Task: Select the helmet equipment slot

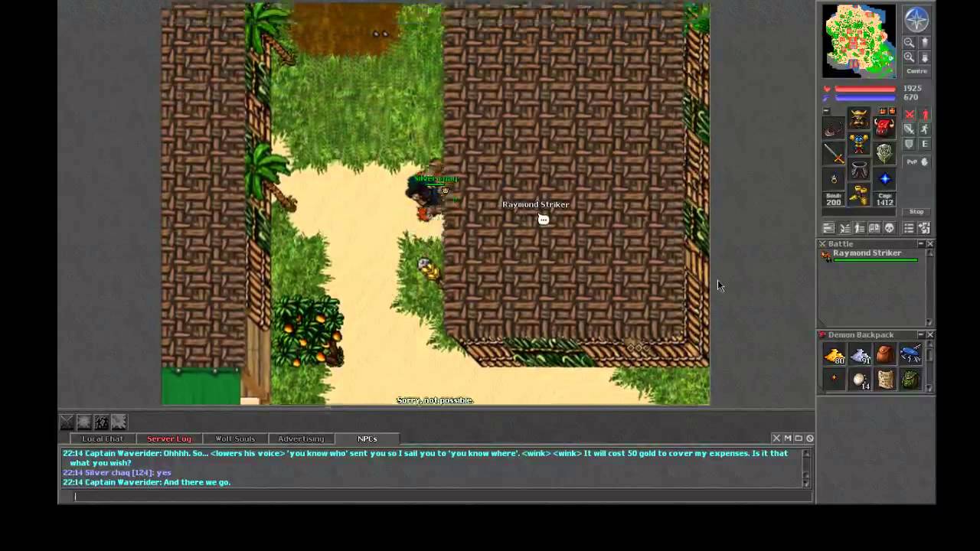Action: coord(859,118)
